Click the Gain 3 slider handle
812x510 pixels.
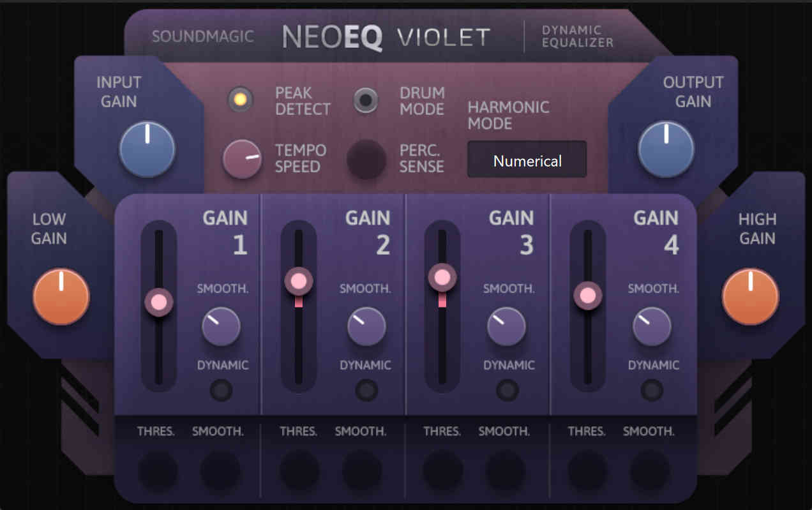point(442,278)
